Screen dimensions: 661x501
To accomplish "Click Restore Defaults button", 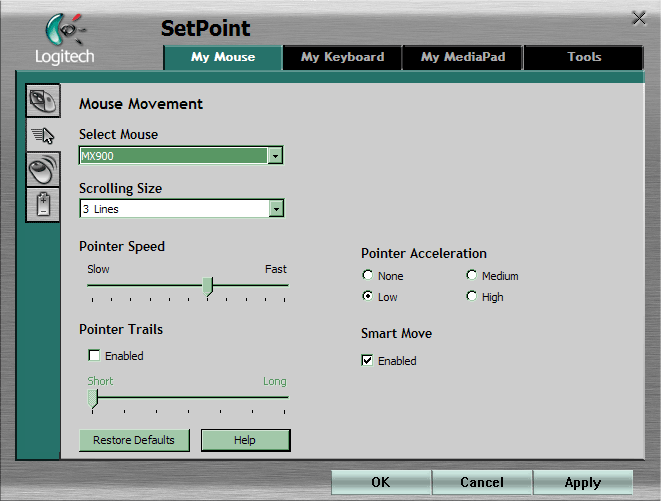I will tap(134, 440).
